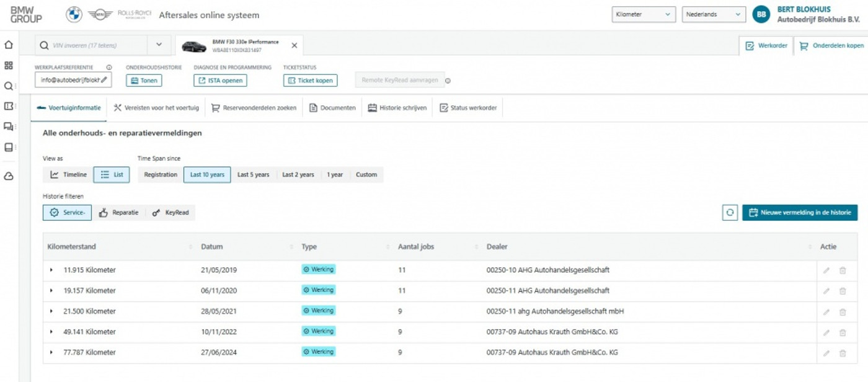Toggle the Service history filter
The image size is (868, 382).
point(67,213)
